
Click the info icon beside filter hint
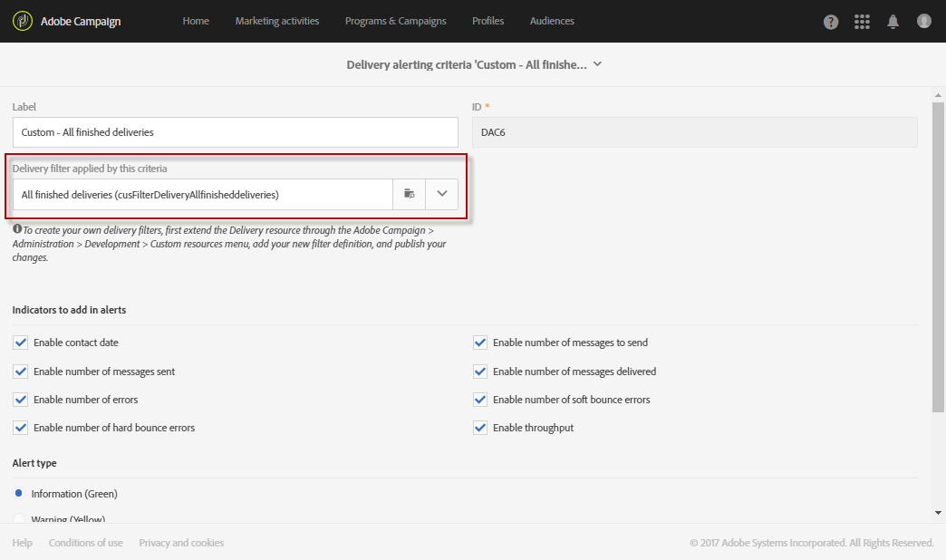17,228
